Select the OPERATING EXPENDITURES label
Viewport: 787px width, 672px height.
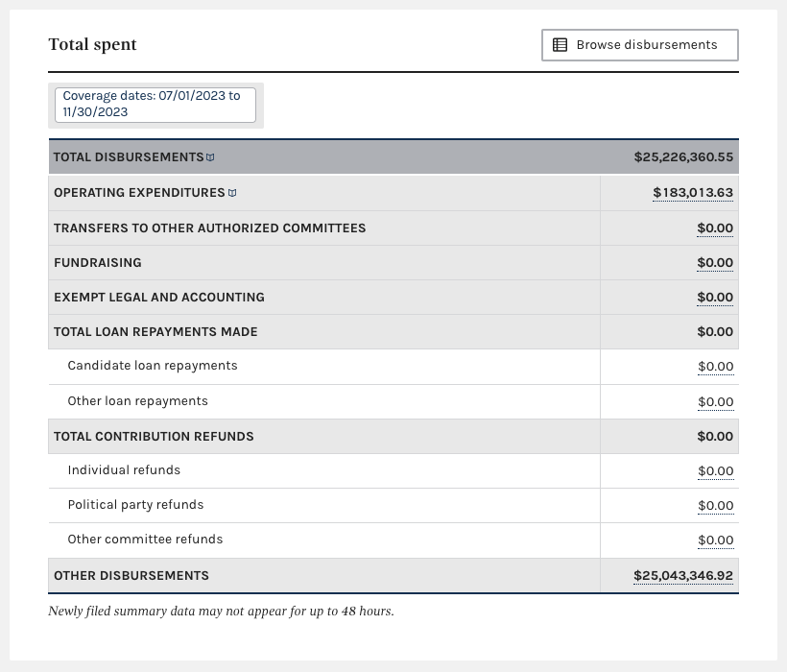coord(139,193)
